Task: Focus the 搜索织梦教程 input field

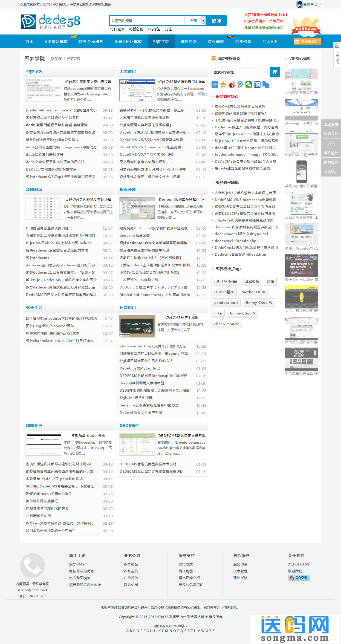Action: pos(241,72)
